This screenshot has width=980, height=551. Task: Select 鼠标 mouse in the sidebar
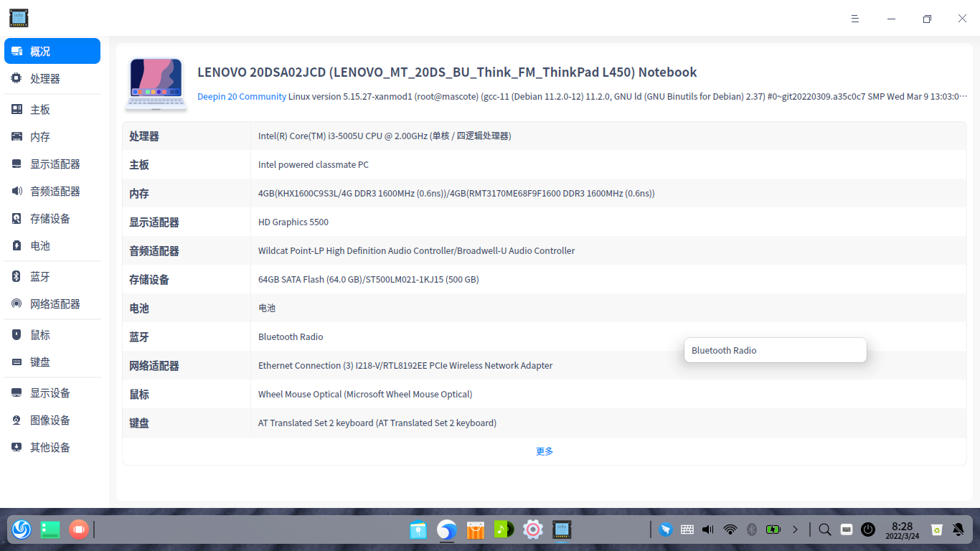(52, 334)
